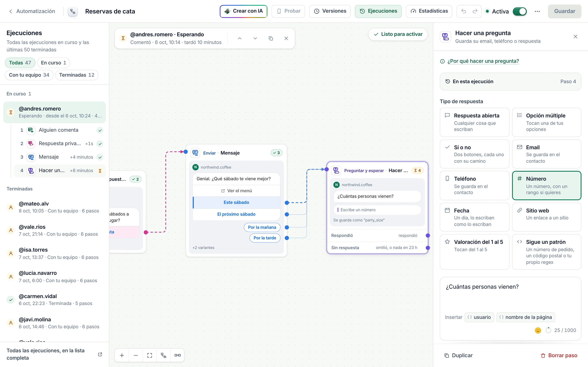Open the emoji picker in message editor
Image resolution: width=588 pixels, height=367 pixels.
(x=538, y=330)
